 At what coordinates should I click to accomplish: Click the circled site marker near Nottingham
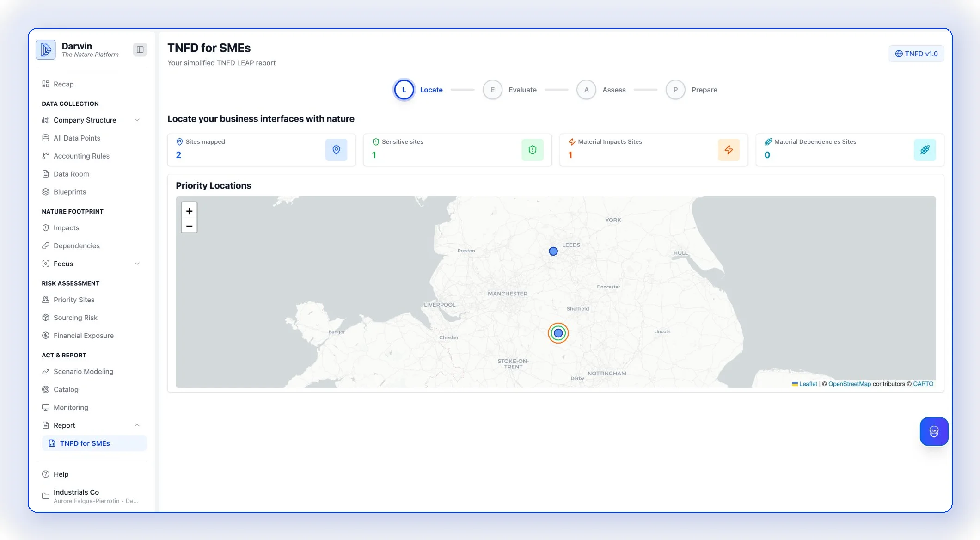coord(558,333)
